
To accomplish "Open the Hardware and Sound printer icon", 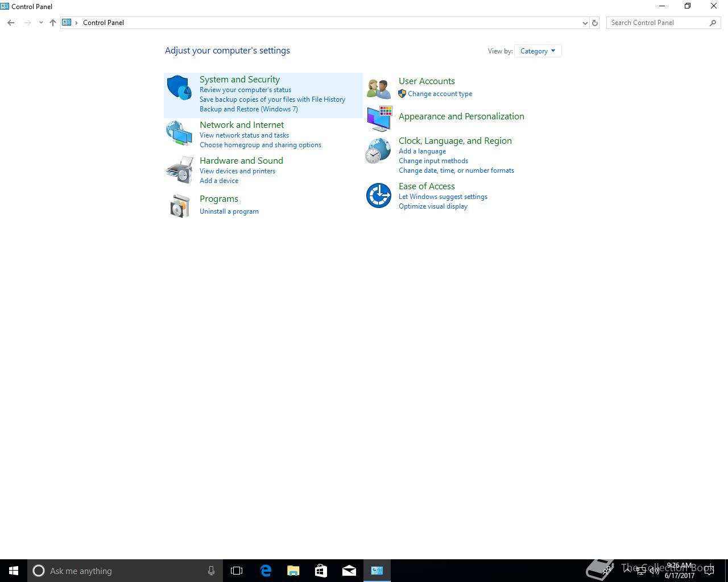I will pyautogui.click(x=179, y=169).
